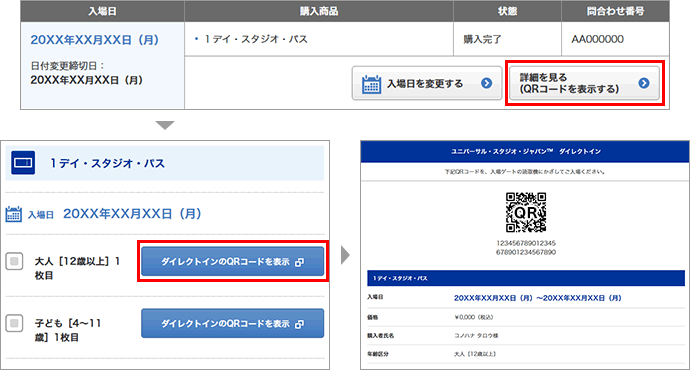Click the 購入者氏名 label
Viewport: 690px width, 370px height.
(x=381, y=335)
